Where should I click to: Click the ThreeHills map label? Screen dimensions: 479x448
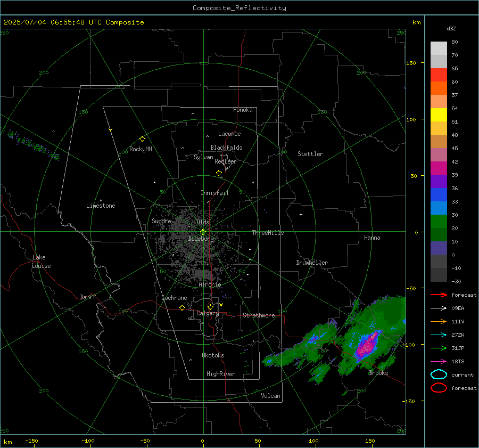point(268,233)
